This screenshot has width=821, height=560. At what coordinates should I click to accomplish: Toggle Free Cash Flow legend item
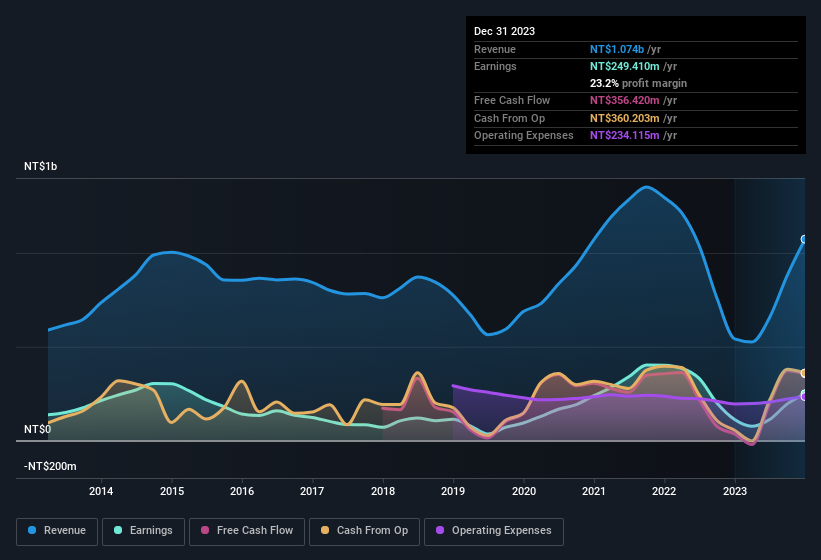[x=246, y=531]
